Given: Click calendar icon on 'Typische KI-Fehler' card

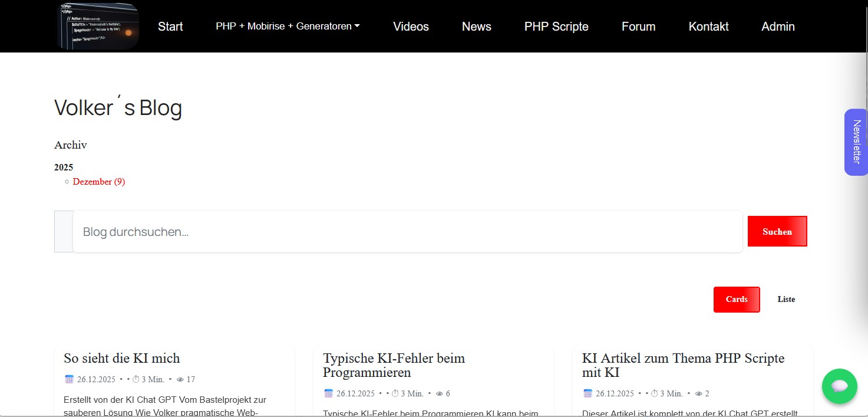Looking at the screenshot, I should [328, 393].
